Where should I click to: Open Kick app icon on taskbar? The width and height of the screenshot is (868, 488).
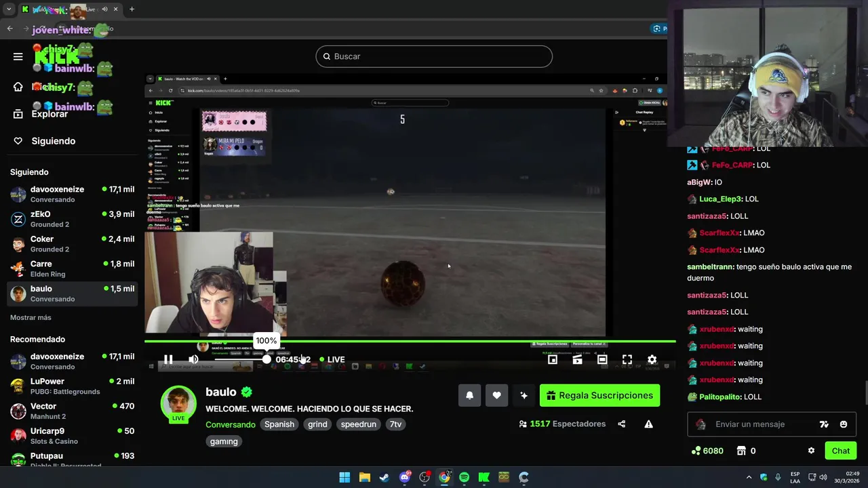click(484, 477)
